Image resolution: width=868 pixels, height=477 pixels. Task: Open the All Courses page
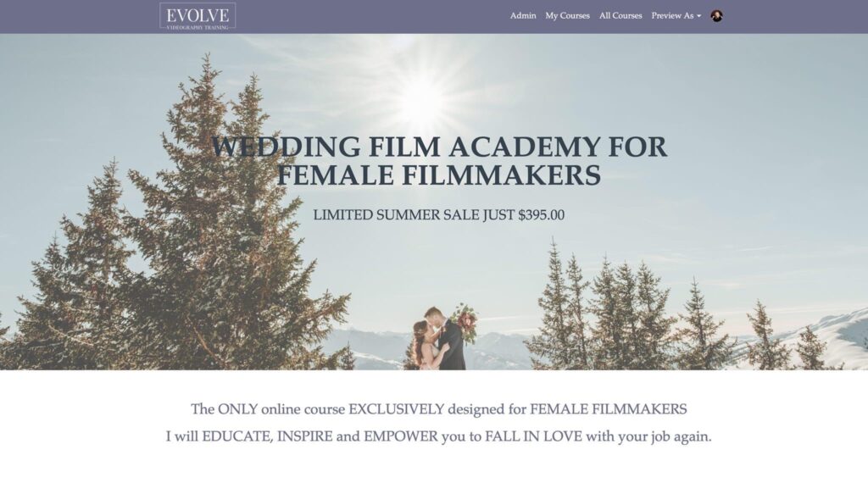click(x=620, y=16)
